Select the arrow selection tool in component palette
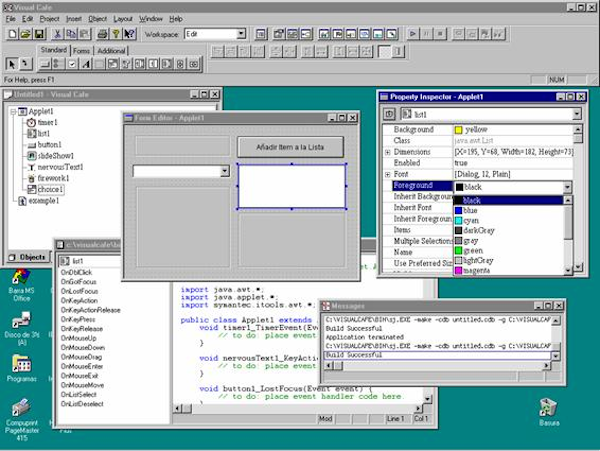 tap(11, 64)
